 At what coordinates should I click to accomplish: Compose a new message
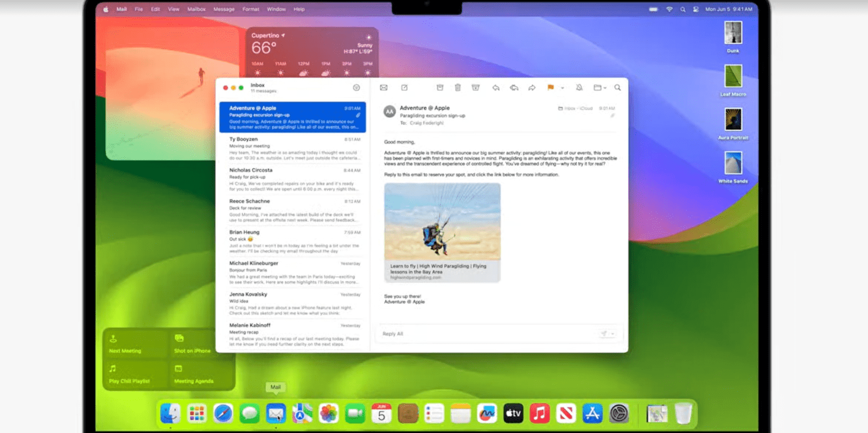[x=404, y=87]
